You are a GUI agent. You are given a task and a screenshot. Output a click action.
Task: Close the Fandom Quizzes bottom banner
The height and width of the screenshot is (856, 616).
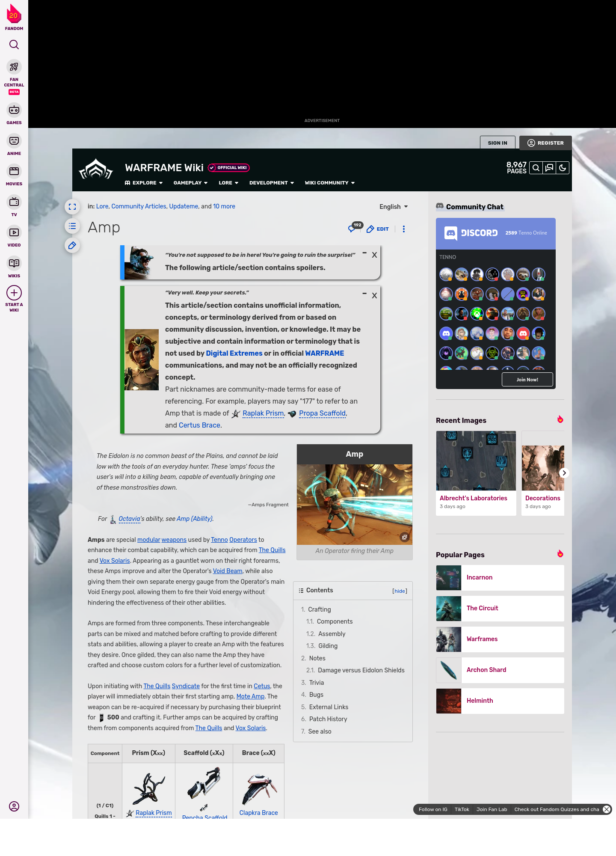(x=607, y=809)
